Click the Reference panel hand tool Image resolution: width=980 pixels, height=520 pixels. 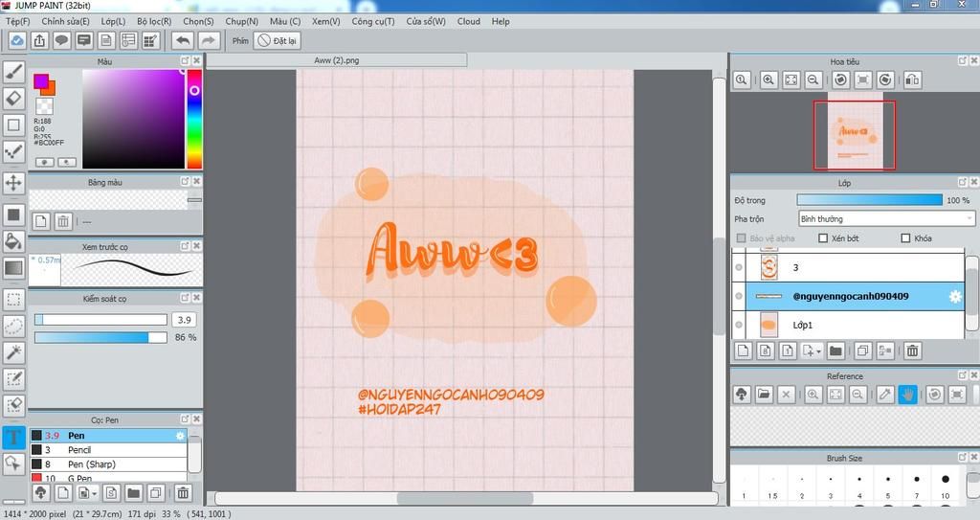[x=907, y=395]
